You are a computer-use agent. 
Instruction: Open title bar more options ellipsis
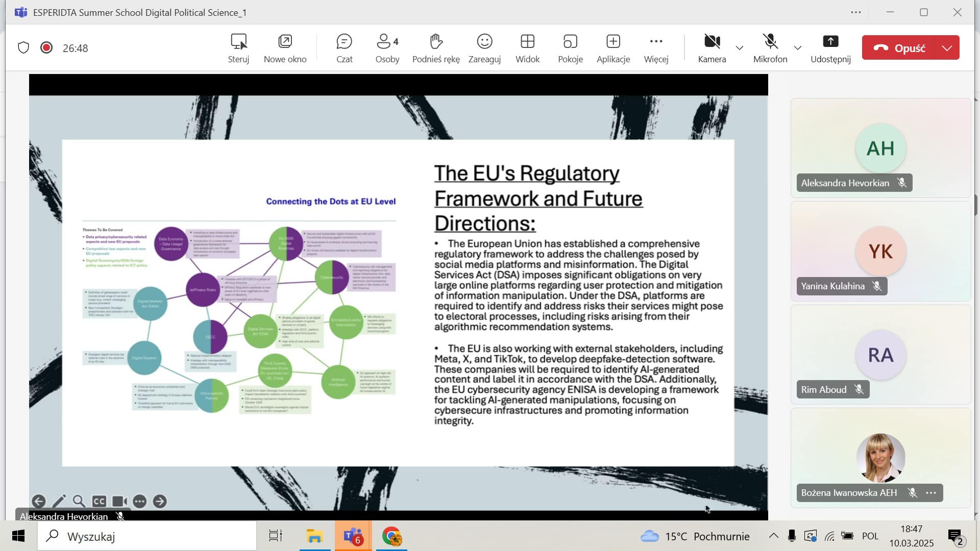856,12
